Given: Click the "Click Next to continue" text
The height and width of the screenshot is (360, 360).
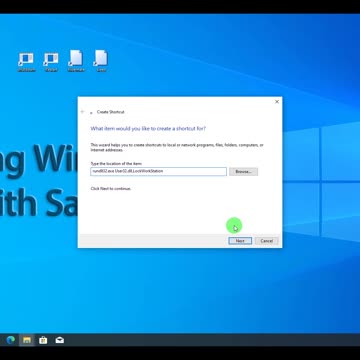Looking at the screenshot, I should click(x=111, y=188).
